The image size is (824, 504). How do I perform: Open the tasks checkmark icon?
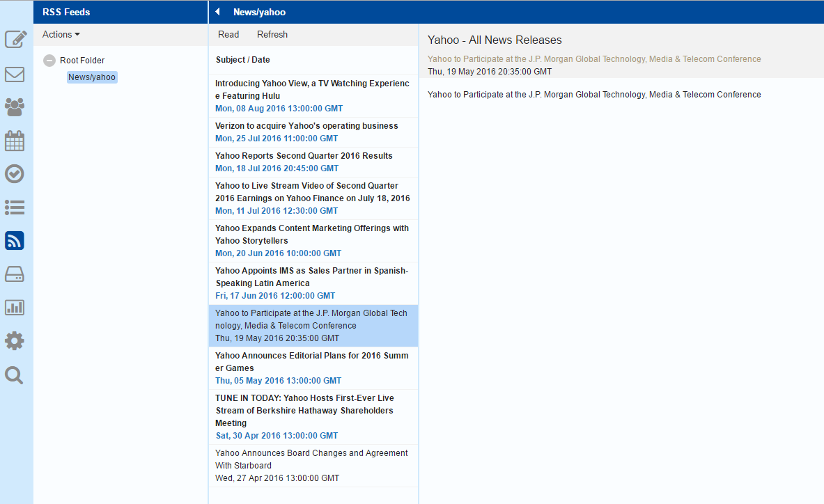tap(15, 174)
